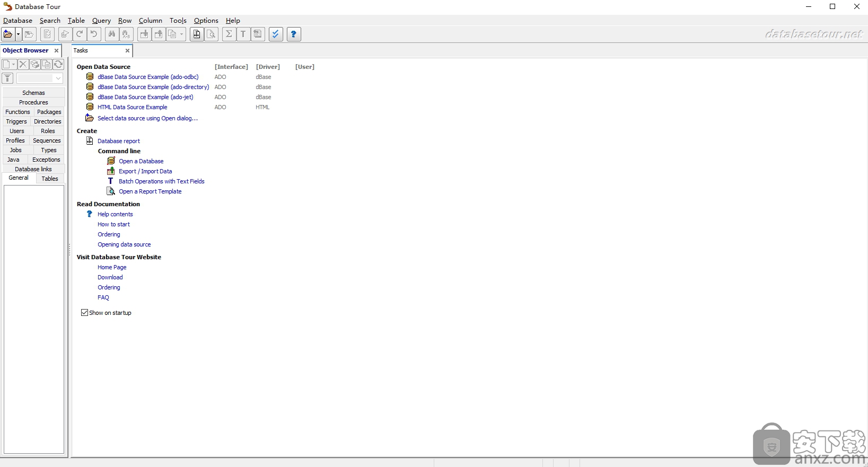868x467 pixels.
Task: Open the Table menu
Action: click(x=76, y=21)
